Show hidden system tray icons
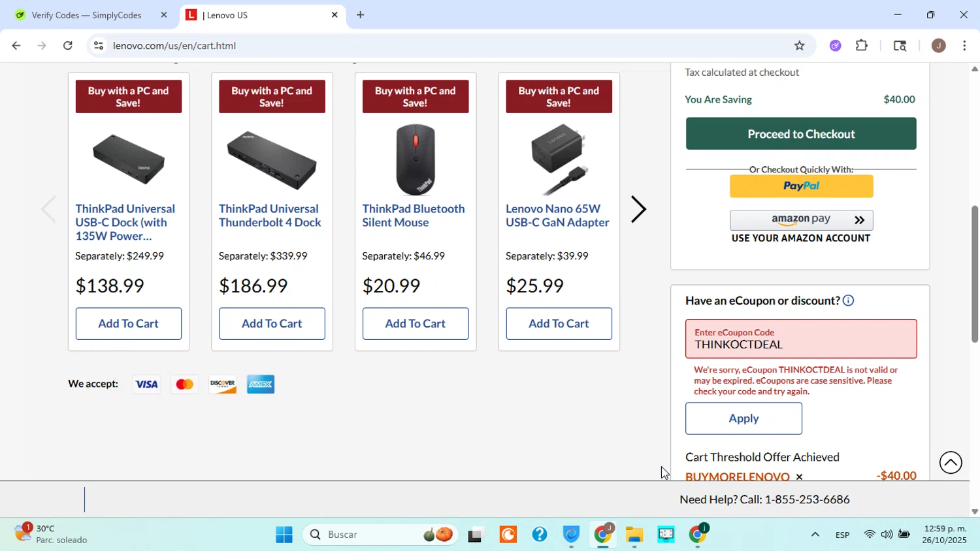The height and width of the screenshot is (551, 980). coord(815,535)
